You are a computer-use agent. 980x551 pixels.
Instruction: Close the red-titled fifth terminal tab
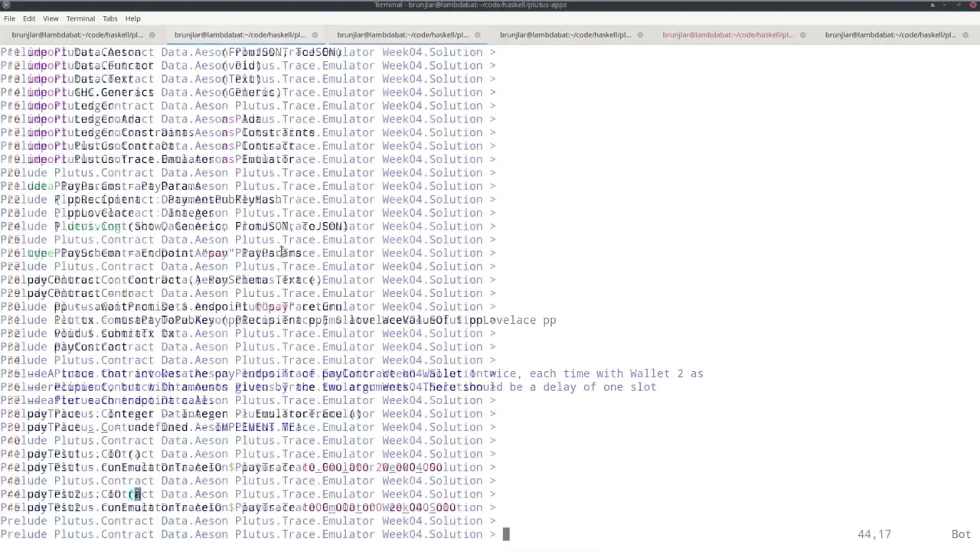803,34
